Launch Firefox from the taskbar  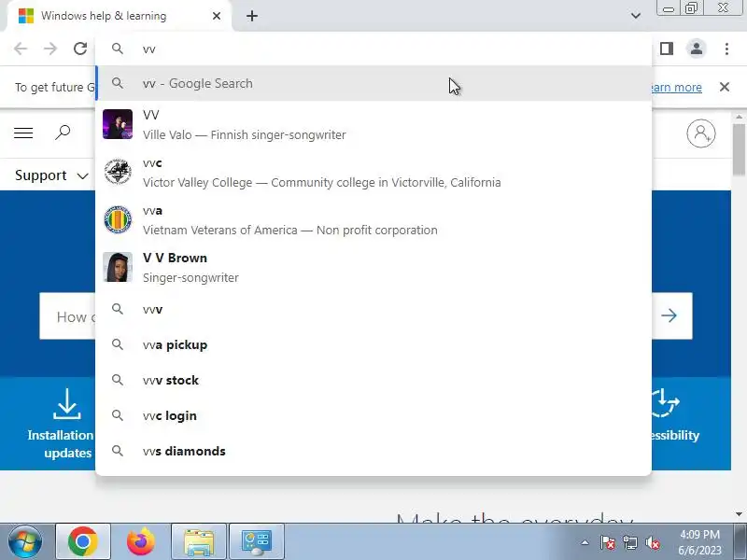coord(141,541)
